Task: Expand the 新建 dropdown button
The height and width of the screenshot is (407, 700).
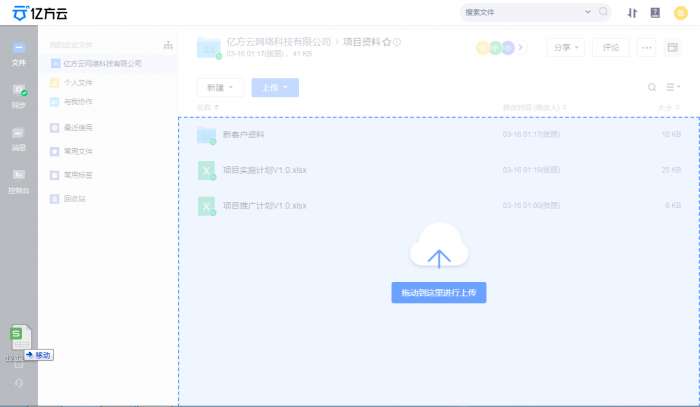Action: pyautogui.click(x=219, y=88)
